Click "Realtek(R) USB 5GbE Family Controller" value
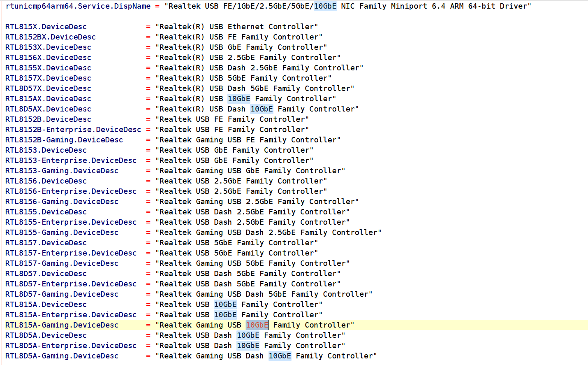The width and height of the screenshot is (588, 365). pyautogui.click(x=243, y=78)
